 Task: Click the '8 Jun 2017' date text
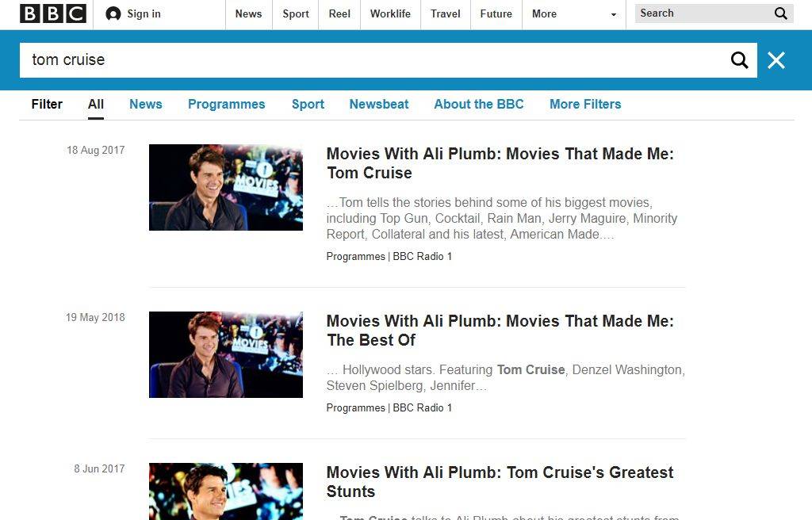(x=99, y=468)
